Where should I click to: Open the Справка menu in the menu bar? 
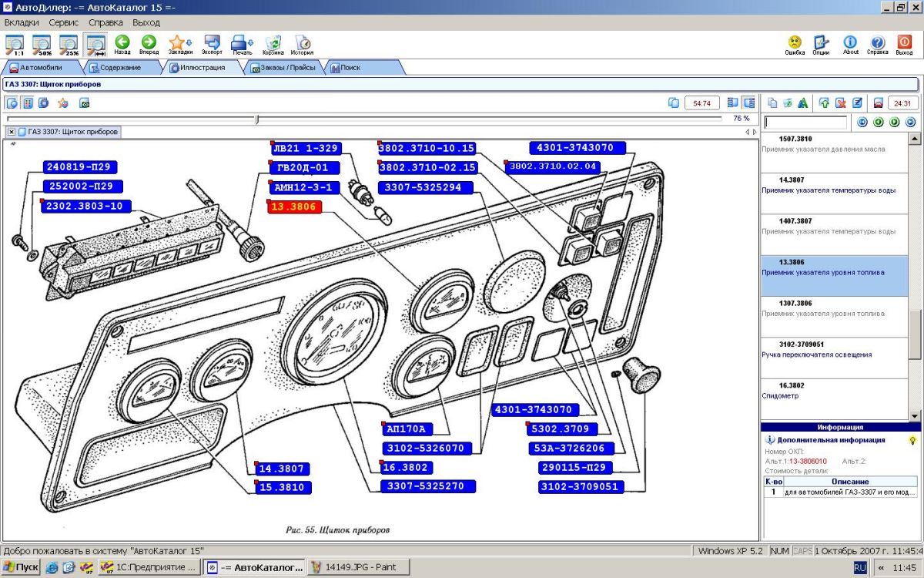[x=105, y=22]
